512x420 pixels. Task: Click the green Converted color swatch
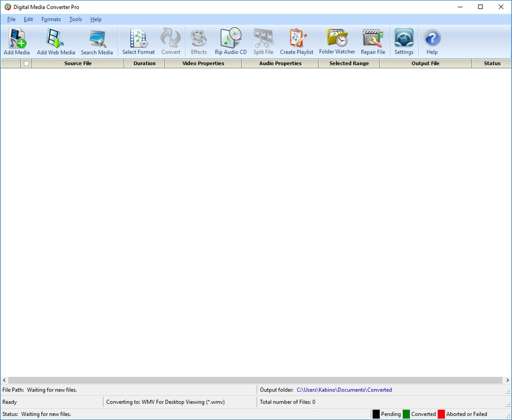coord(406,414)
